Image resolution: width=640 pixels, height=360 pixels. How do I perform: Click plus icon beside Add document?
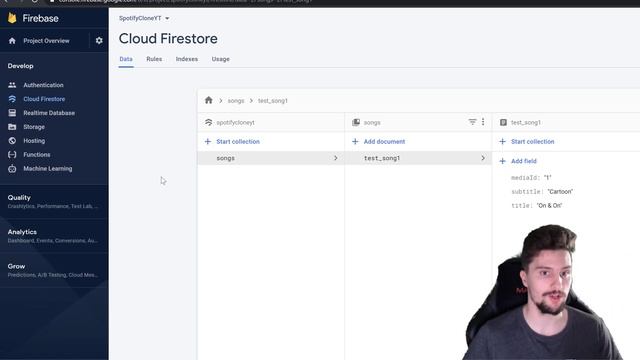[355, 141]
